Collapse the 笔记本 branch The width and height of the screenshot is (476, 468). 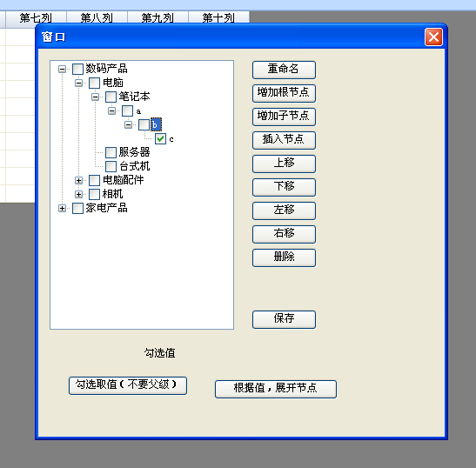click(96, 97)
